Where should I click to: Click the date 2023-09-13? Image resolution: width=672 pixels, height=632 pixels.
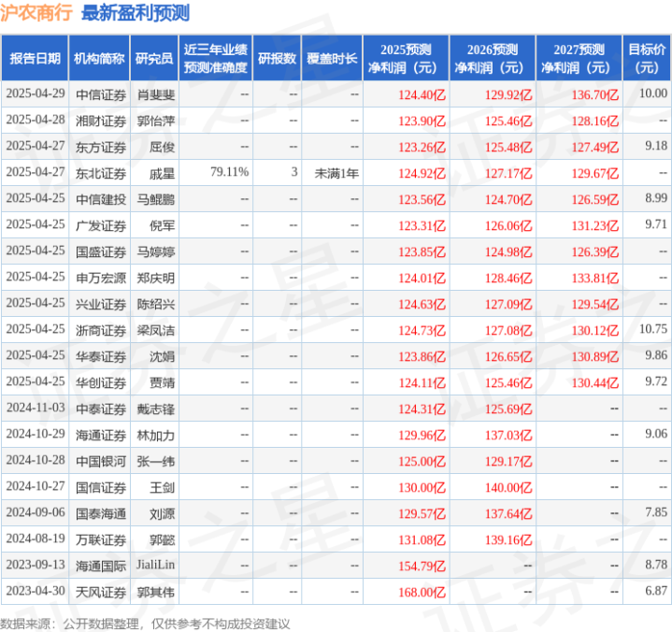click(36, 565)
